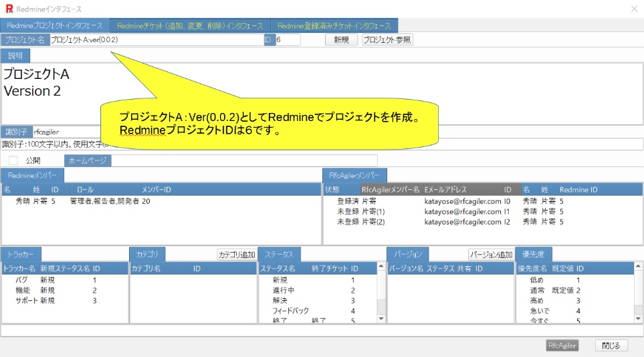
Task: Close the Redmineインタフェース window
Action: pyautogui.click(x=634, y=9)
